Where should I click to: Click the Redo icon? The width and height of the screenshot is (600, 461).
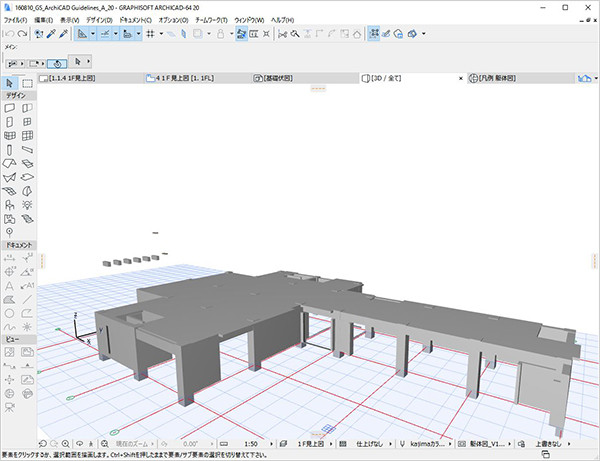[x=22, y=34]
